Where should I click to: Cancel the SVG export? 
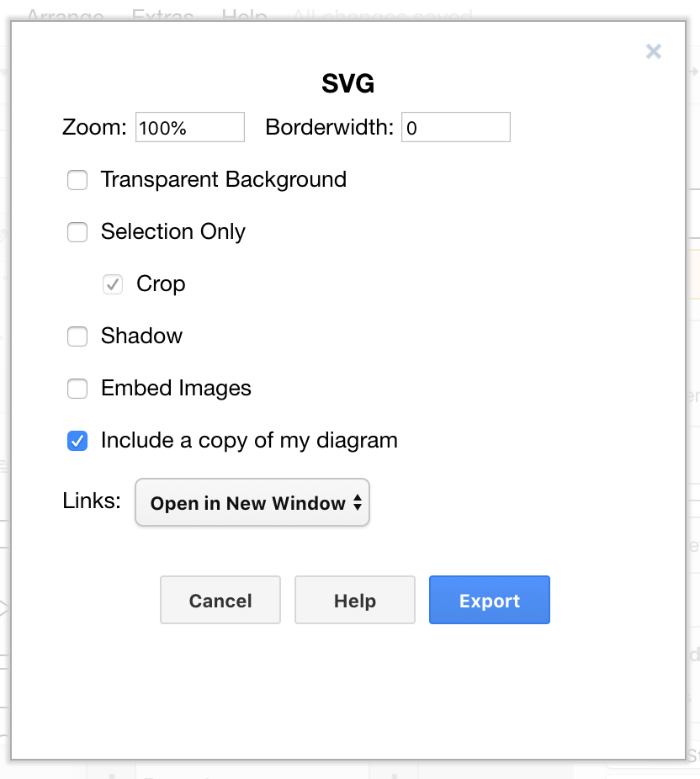pos(220,600)
